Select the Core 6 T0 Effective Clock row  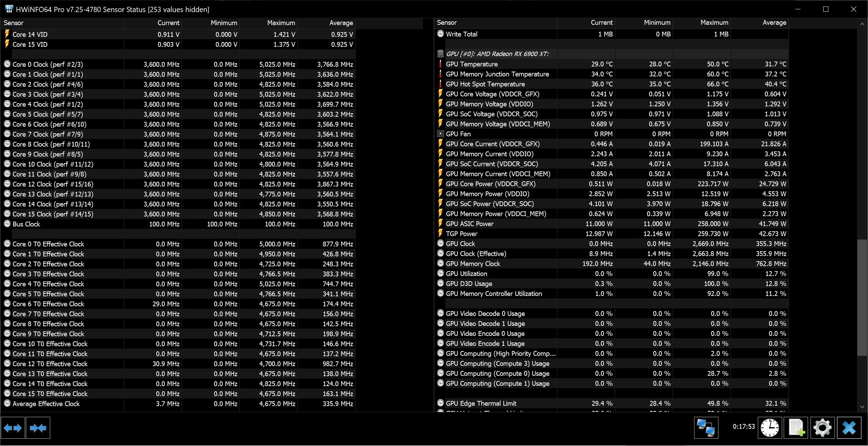pos(178,304)
